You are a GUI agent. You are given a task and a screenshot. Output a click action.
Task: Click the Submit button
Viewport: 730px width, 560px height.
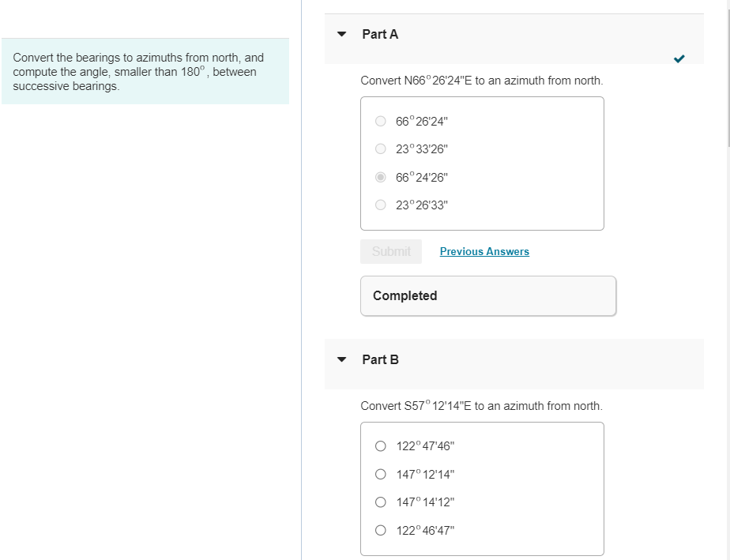(x=391, y=251)
